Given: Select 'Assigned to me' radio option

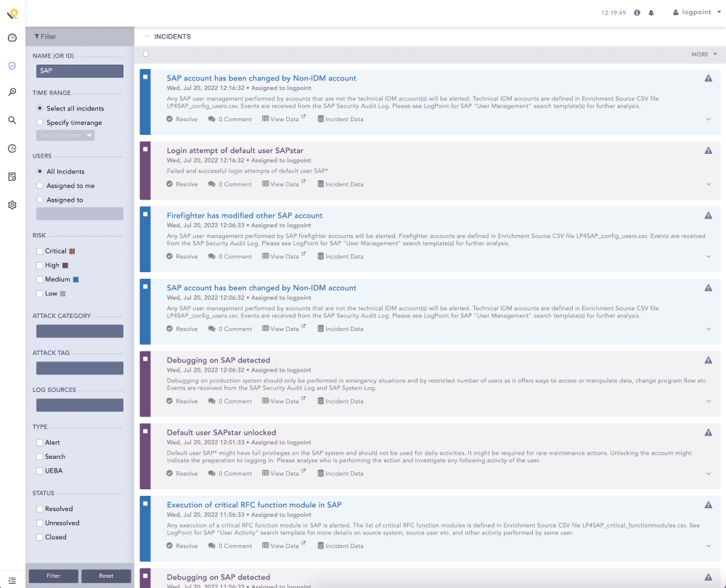Looking at the screenshot, I should [x=40, y=186].
